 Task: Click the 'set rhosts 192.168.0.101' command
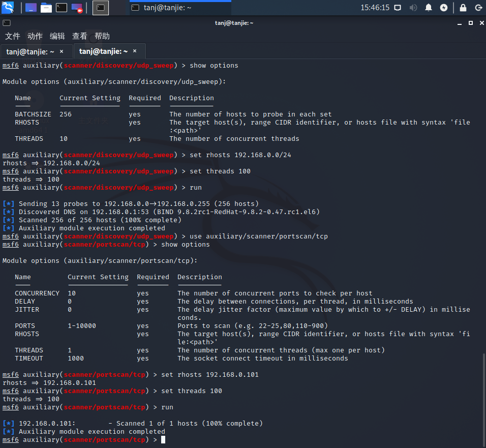pos(209,375)
